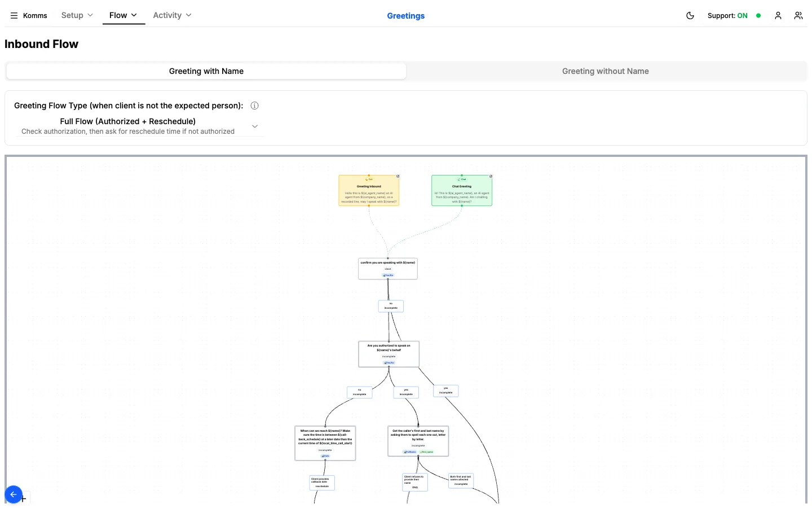Click the Komms brand name

tap(35, 16)
